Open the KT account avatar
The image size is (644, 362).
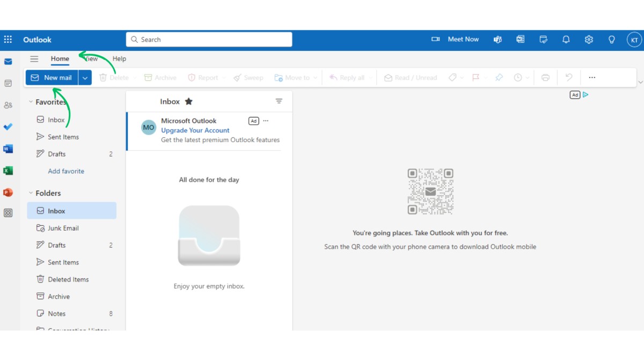pyautogui.click(x=634, y=40)
